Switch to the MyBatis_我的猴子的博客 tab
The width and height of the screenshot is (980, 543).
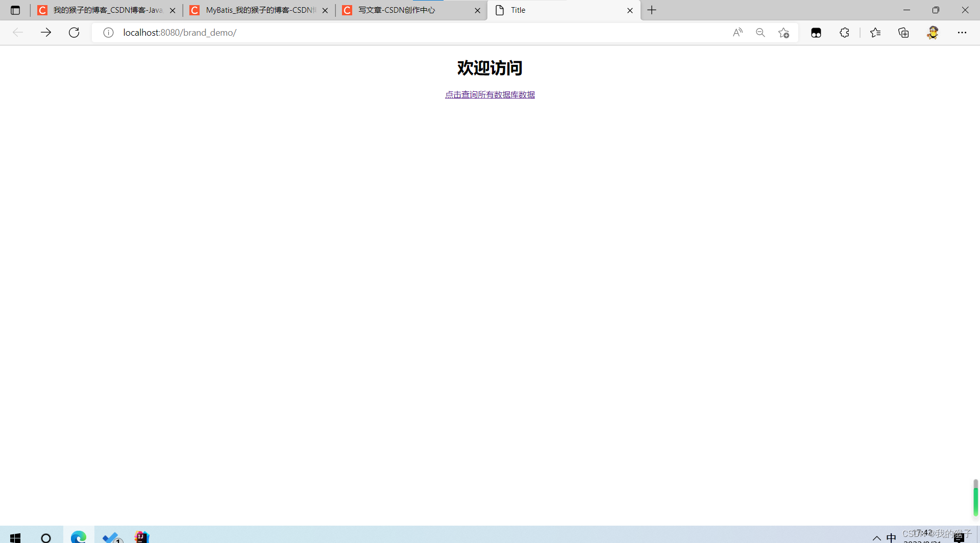[x=259, y=10]
